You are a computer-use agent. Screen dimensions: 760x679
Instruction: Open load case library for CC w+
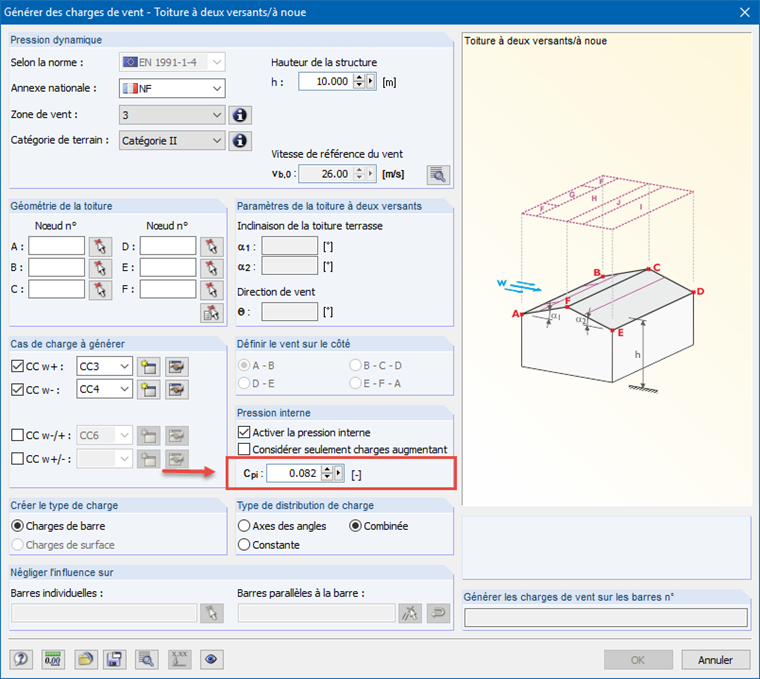coord(176,367)
